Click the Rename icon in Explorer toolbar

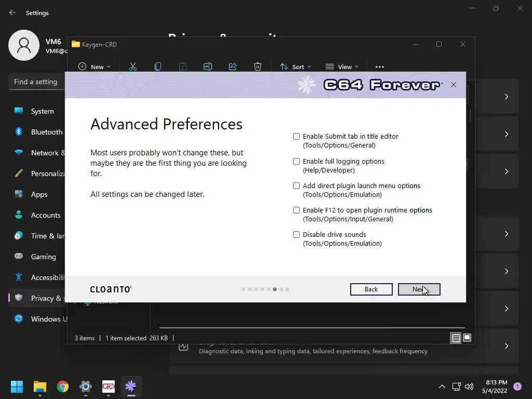(208, 67)
